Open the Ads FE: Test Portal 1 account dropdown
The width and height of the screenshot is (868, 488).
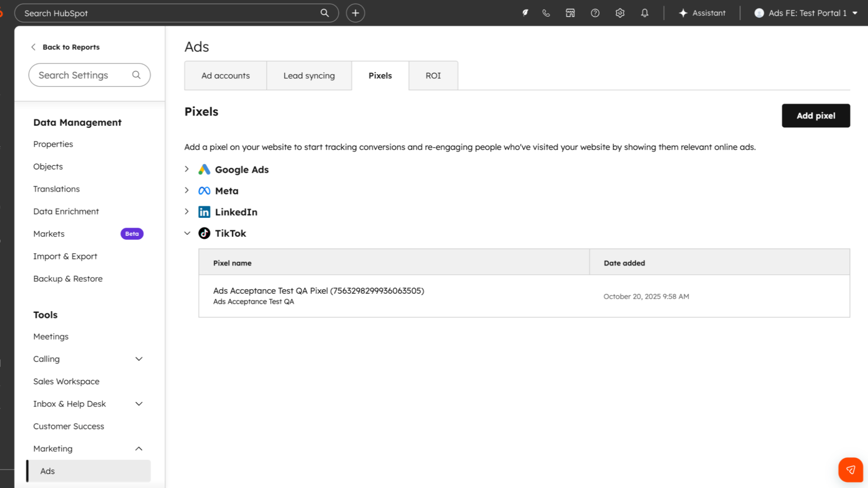tap(806, 13)
